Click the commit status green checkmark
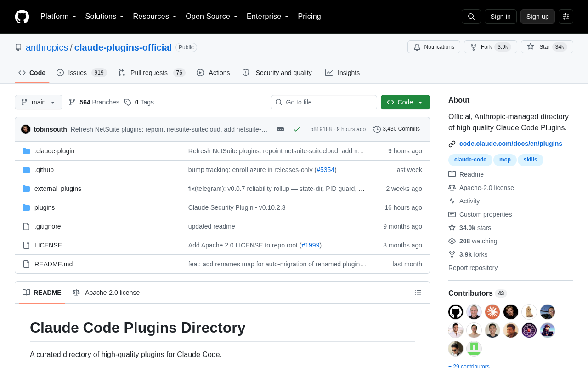Screen dimensions: 588x368 click(x=297, y=129)
